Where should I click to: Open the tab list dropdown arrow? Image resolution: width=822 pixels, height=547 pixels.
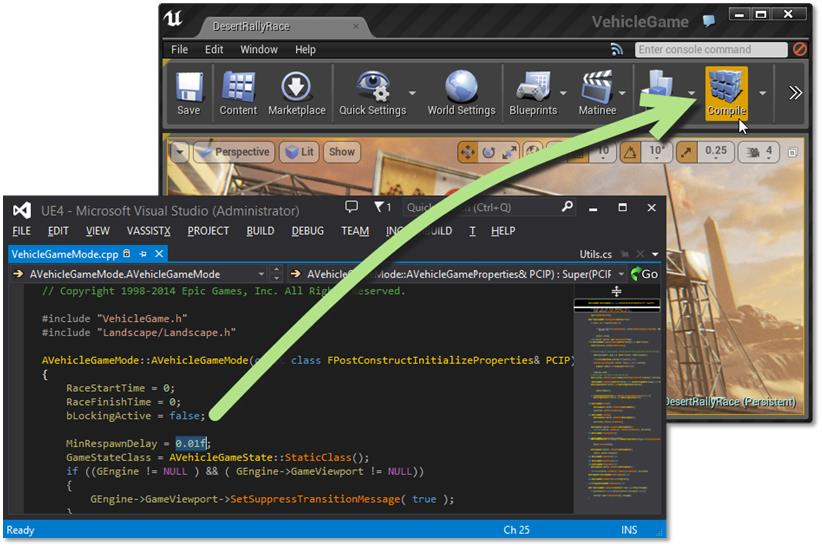tap(655, 254)
